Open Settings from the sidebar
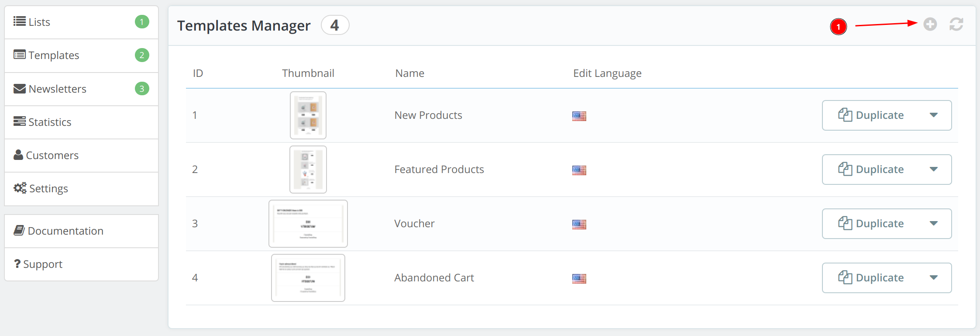This screenshot has width=980, height=336. (x=48, y=189)
